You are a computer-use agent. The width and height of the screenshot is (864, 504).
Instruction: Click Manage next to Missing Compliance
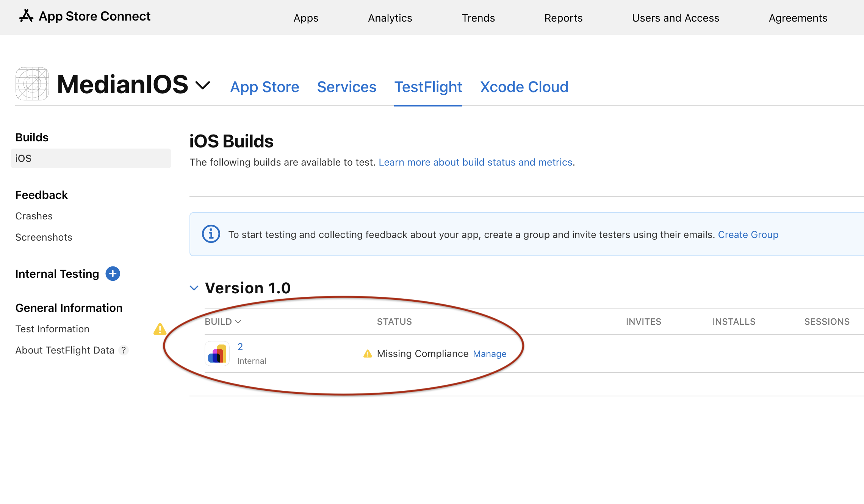click(x=490, y=354)
